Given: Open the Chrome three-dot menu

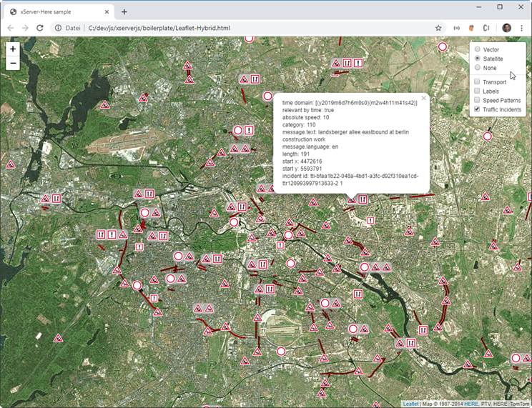Looking at the screenshot, I should coord(522,28).
